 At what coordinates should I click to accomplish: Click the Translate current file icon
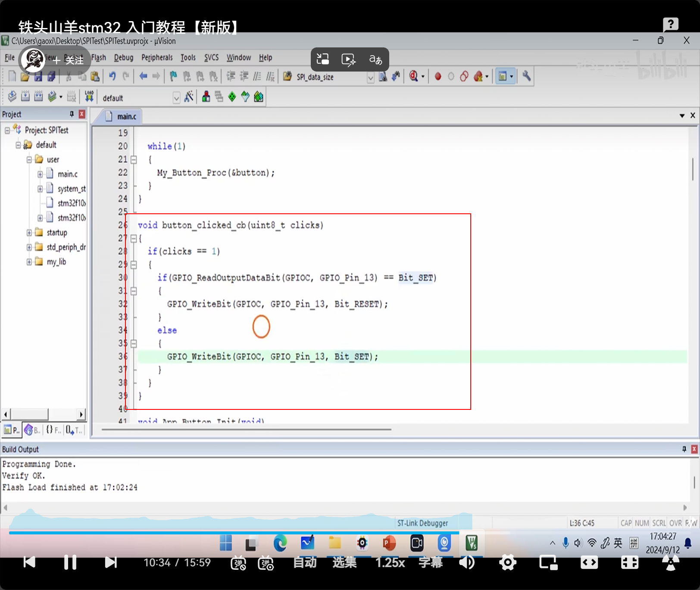[12, 97]
